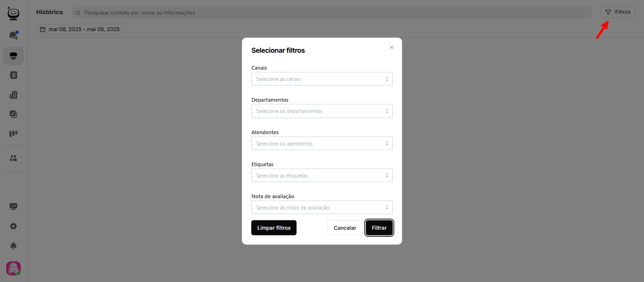Viewport: 644px width, 282px height.
Task: Open the kanban board icon
Action: [13, 134]
